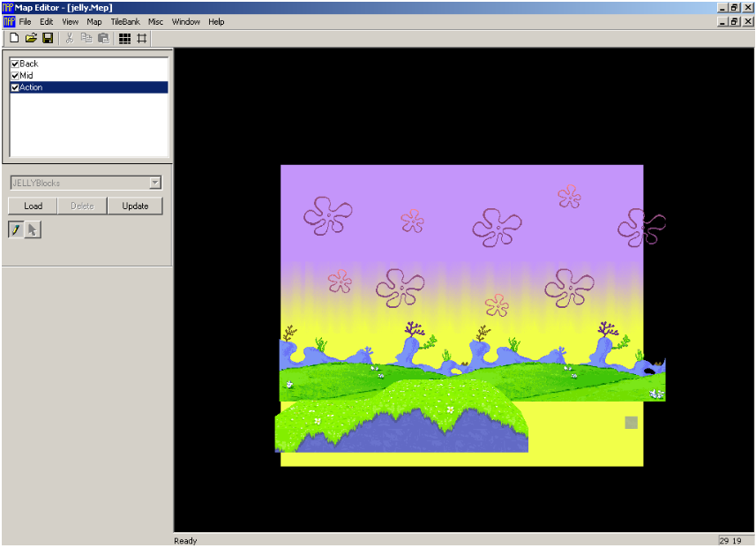Open the TileBank menu
This screenshot has width=756, height=548.
tap(125, 22)
